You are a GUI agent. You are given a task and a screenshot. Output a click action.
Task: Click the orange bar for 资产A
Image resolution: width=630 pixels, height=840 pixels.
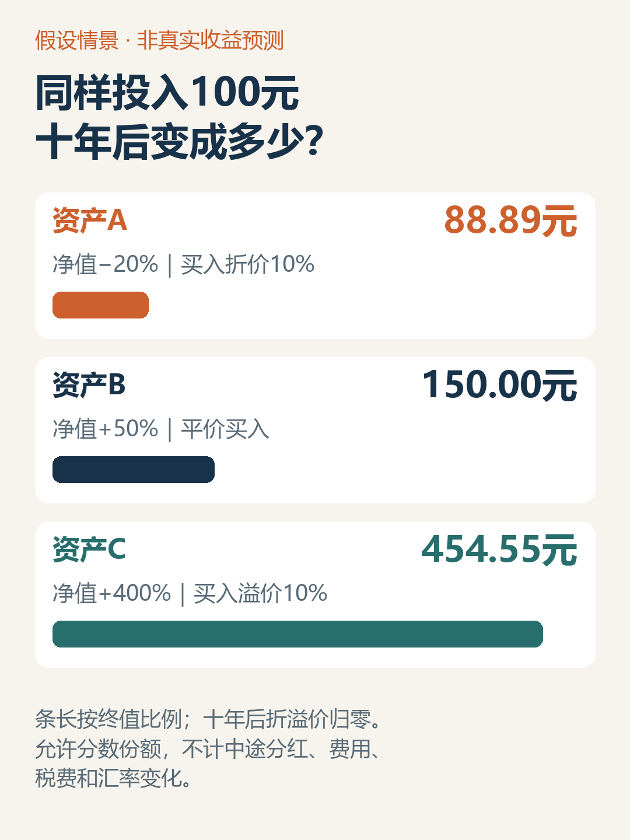point(100,305)
